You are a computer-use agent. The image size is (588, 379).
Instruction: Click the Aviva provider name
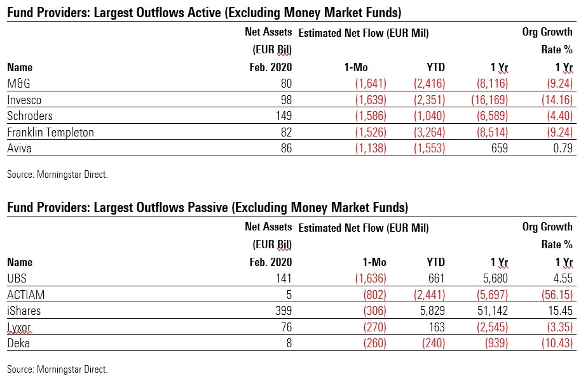[18, 149]
